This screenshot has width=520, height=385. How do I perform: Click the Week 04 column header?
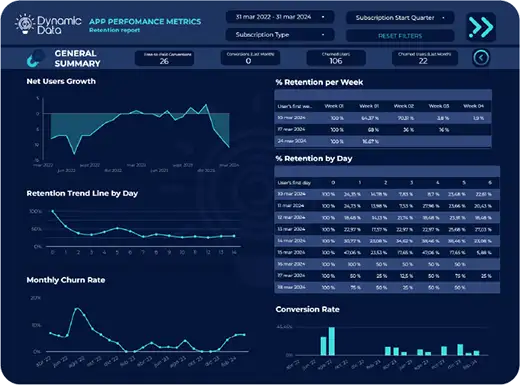pos(473,106)
